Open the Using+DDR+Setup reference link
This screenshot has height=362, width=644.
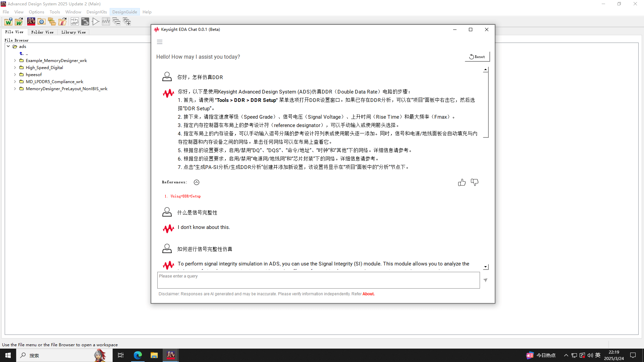[185, 196]
